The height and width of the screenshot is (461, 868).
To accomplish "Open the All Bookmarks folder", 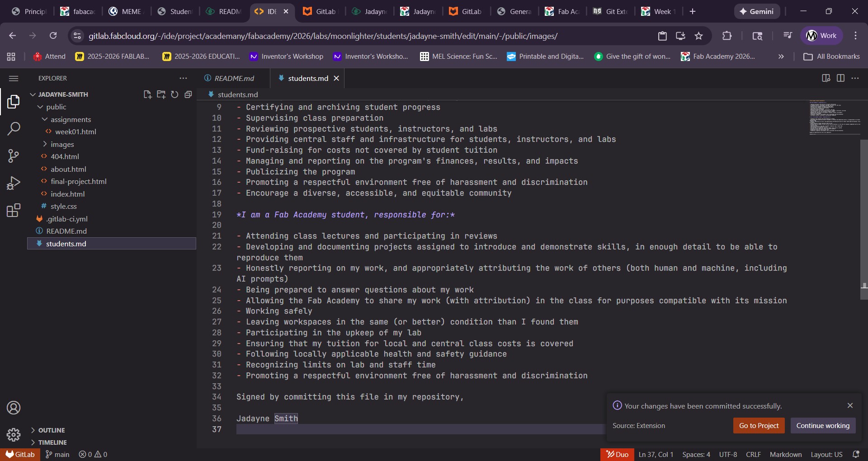I will 831,56.
